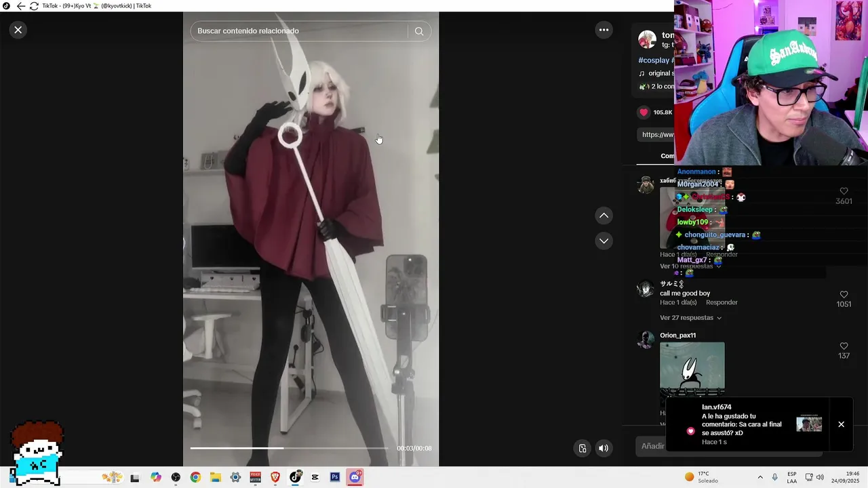Expand 'Ver 10 respuestas' replies
This screenshot has width=868, height=488.
690,266
